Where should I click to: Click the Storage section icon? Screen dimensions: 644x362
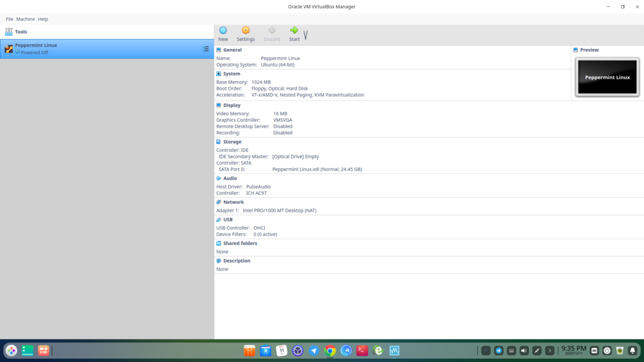(x=219, y=141)
